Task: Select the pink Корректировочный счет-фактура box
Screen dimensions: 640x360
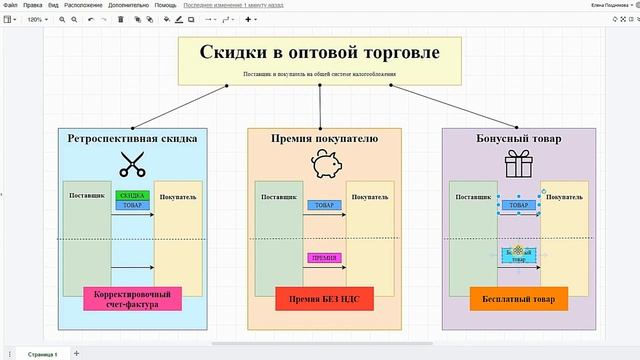Action: tap(133, 299)
